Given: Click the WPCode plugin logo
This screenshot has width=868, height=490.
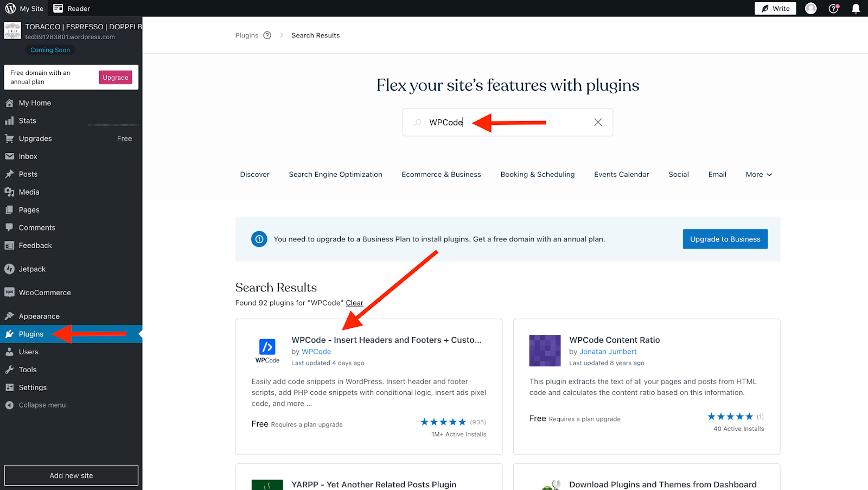Looking at the screenshot, I should (267, 351).
